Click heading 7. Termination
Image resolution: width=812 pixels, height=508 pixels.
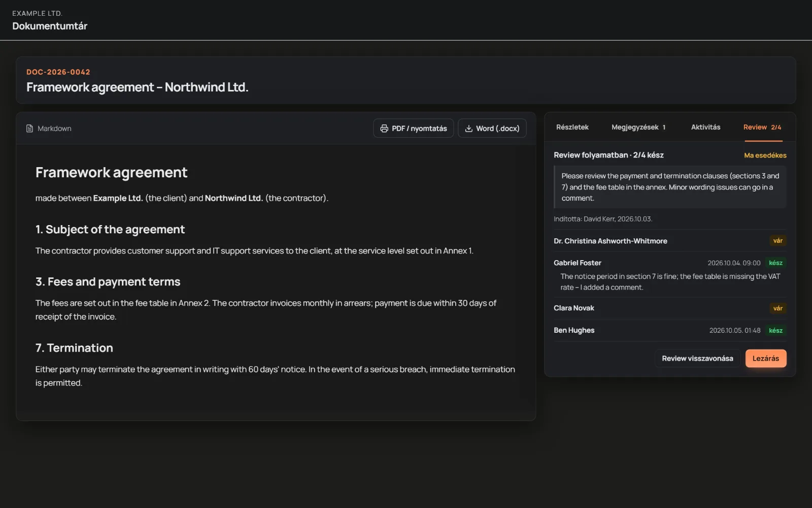click(x=74, y=348)
